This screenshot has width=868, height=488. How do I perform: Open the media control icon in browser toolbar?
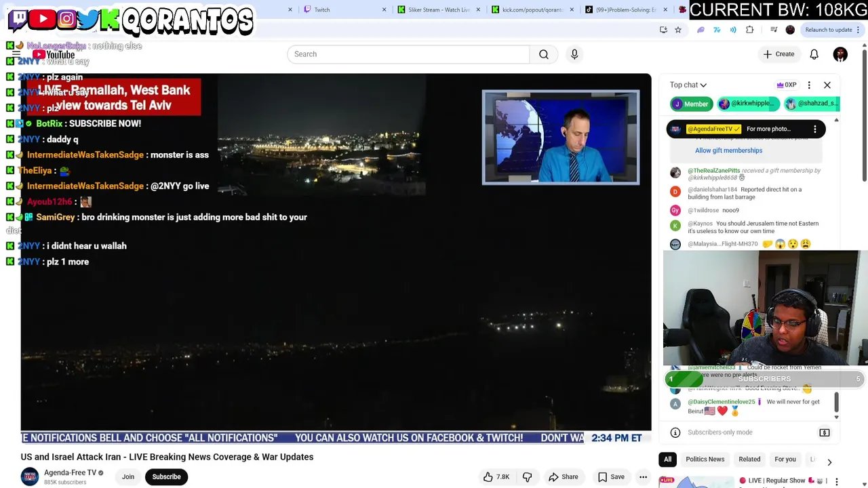(x=774, y=30)
